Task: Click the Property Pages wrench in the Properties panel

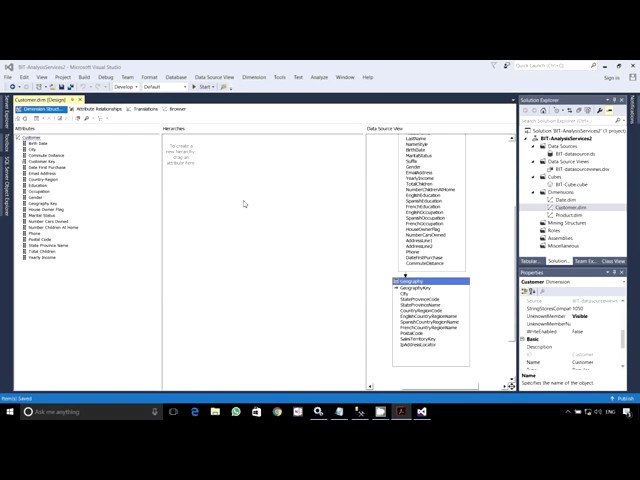Action: pyautogui.click(x=542, y=291)
